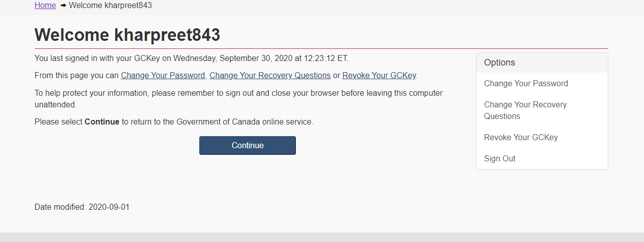
Task: Click the gray footer bar at bottom
Action: pyautogui.click(x=322, y=237)
